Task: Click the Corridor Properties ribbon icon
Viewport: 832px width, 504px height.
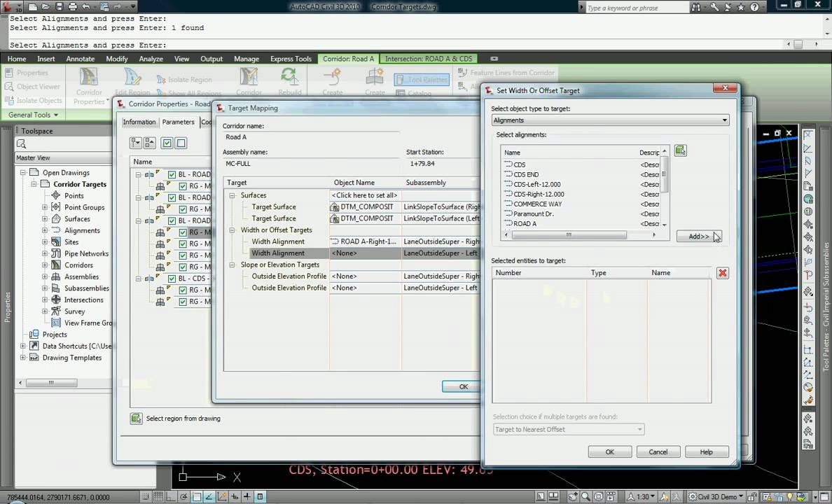Action: (x=89, y=78)
